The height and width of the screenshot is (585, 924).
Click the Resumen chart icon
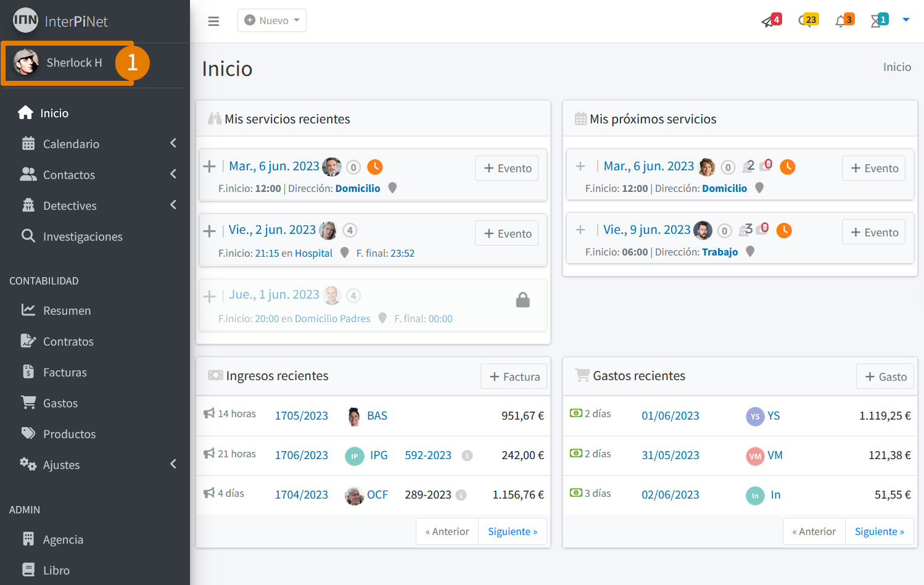click(x=28, y=310)
